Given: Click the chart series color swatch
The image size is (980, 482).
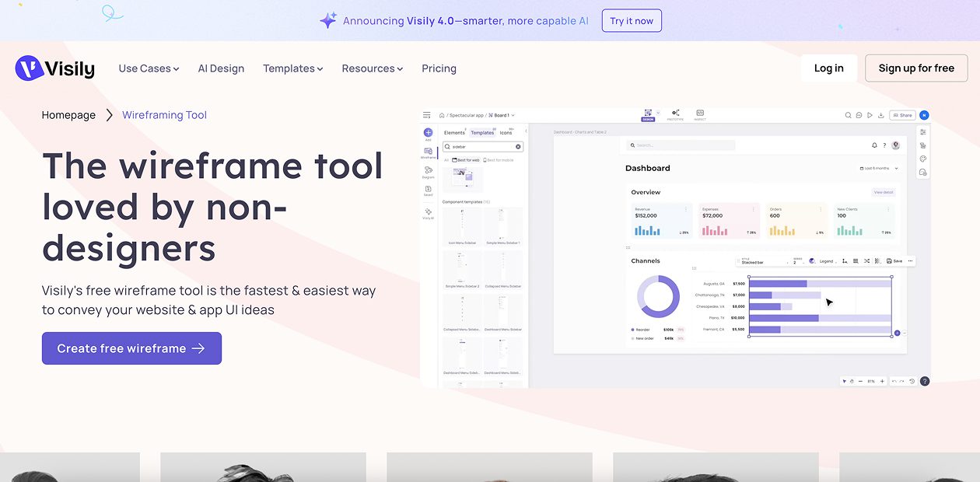Looking at the screenshot, I should point(812,261).
